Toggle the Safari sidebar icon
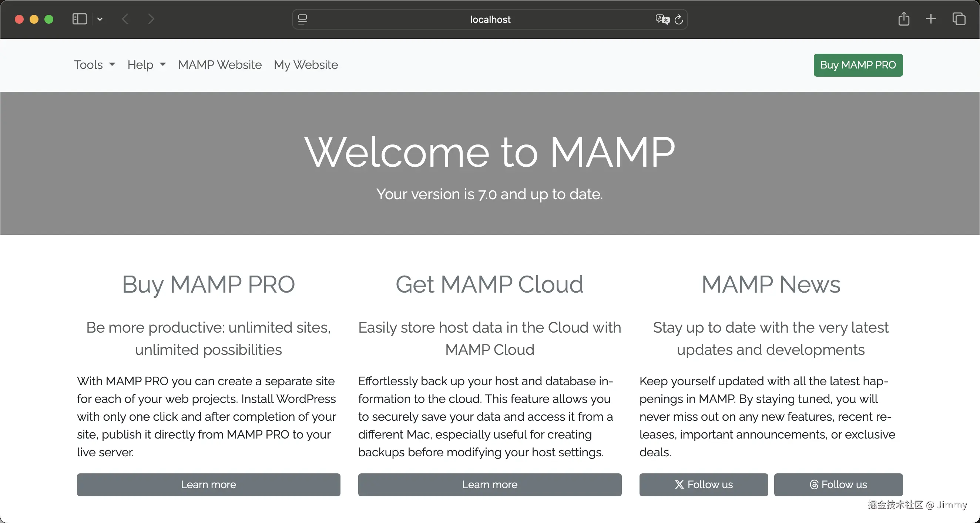980x523 pixels. (x=80, y=19)
